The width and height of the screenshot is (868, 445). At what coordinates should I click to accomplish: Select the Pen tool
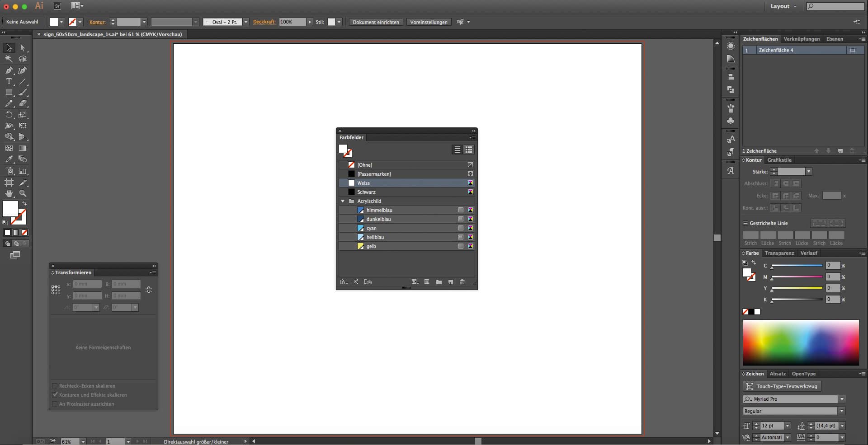(9, 70)
